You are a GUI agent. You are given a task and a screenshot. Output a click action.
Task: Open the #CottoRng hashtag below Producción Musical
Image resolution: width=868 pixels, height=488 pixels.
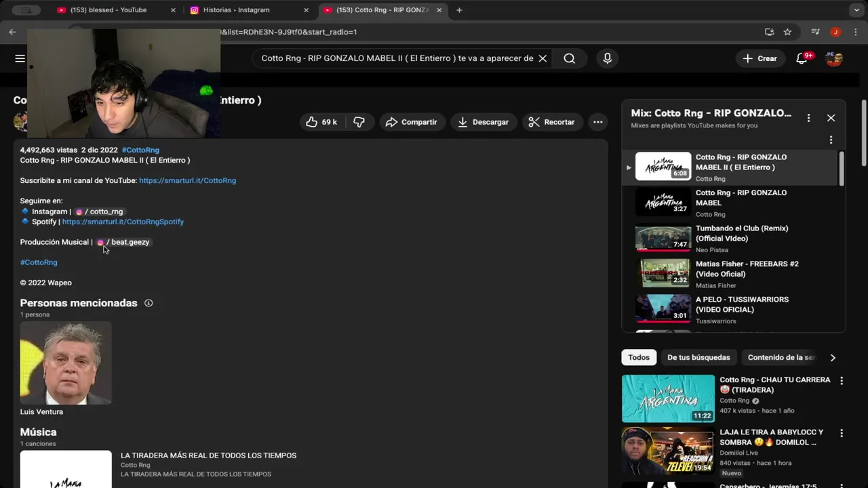[x=39, y=262]
